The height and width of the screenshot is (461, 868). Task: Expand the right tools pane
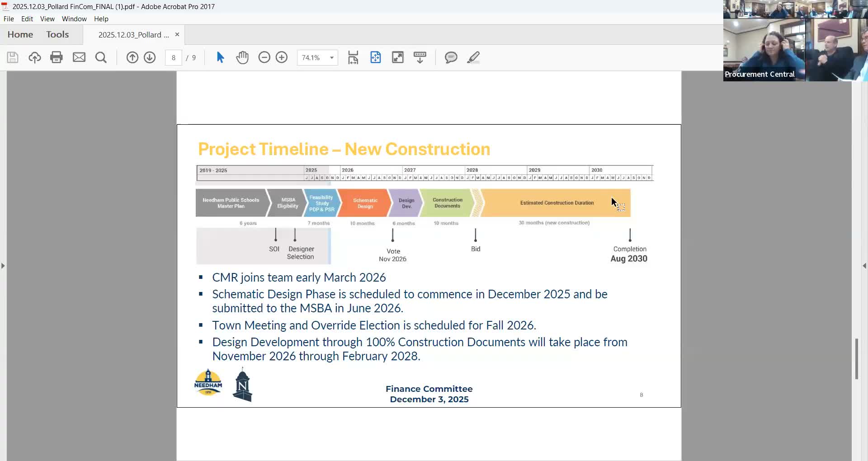pos(864,266)
